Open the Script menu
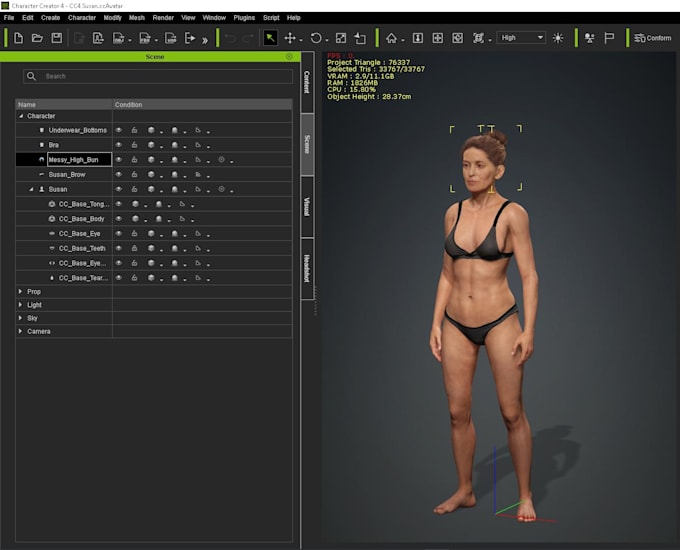This screenshot has height=550, width=680. (271, 18)
